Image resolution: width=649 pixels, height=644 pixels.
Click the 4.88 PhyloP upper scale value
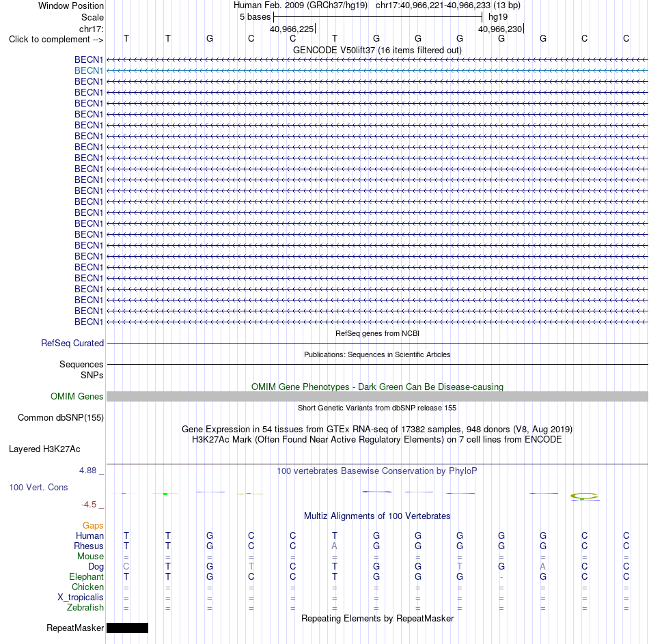(87, 471)
